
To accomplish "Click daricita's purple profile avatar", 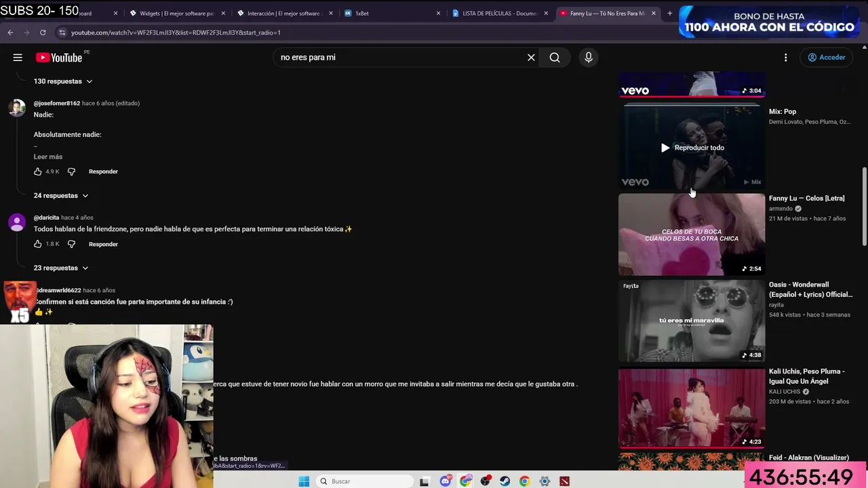I will click(17, 222).
